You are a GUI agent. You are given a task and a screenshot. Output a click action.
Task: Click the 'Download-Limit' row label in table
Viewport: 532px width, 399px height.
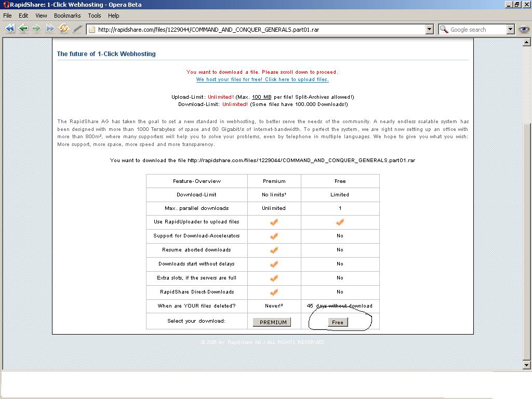(x=196, y=195)
